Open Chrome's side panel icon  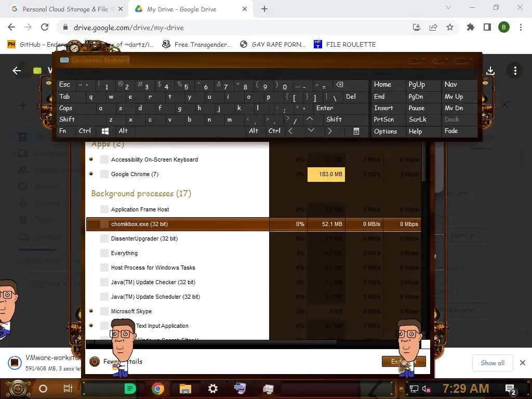(x=487, y=27)
